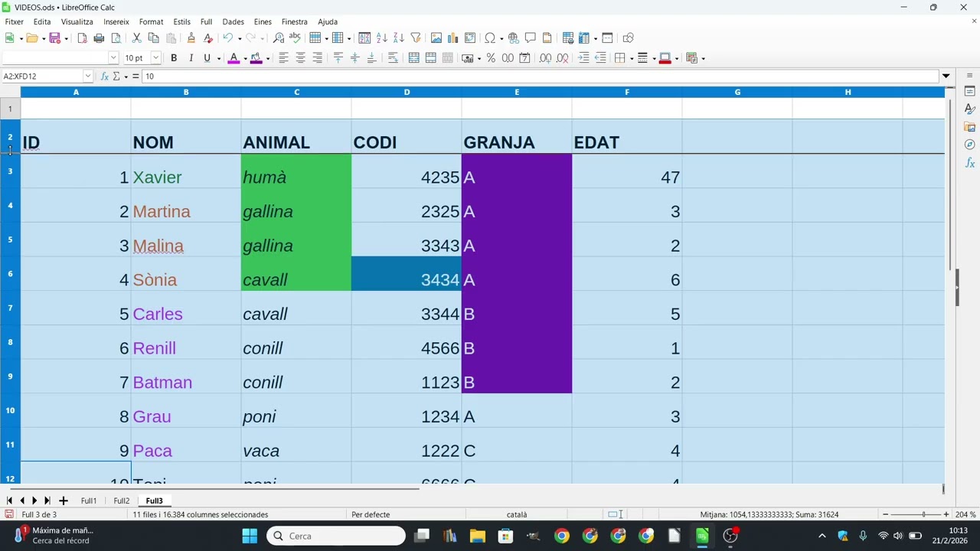Click the Format as percent icon
Screen dimensions: 980x551
[491, 58]
